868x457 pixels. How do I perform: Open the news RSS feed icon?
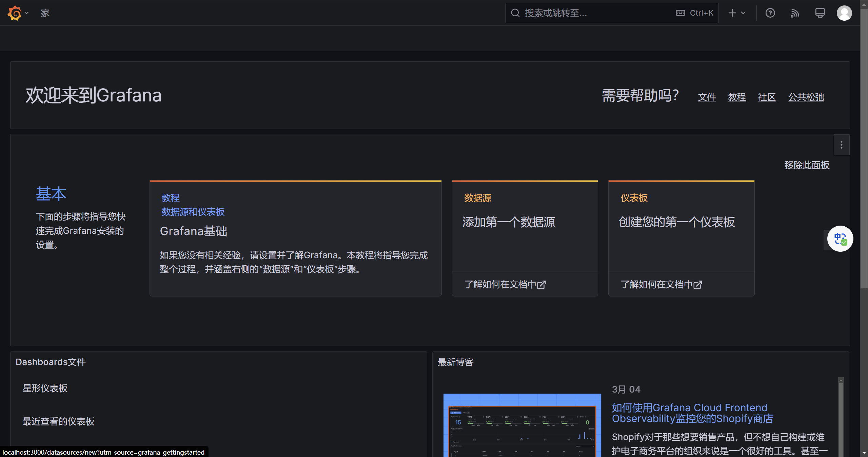[795, 13]
